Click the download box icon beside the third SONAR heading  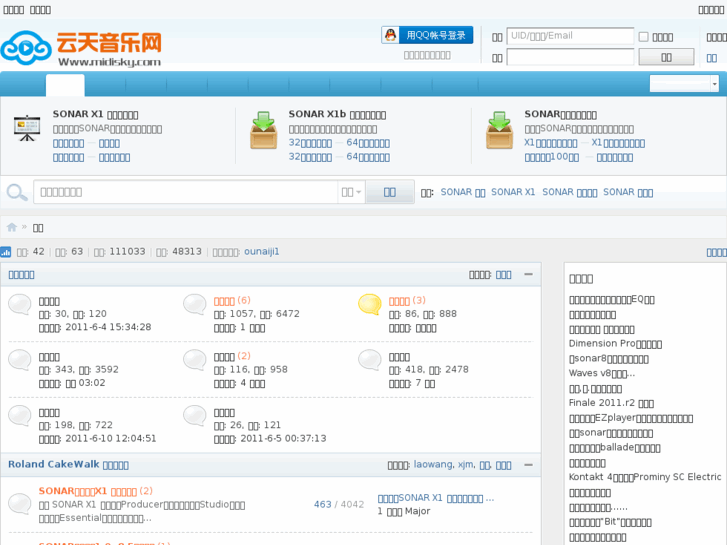coord(499,130)
